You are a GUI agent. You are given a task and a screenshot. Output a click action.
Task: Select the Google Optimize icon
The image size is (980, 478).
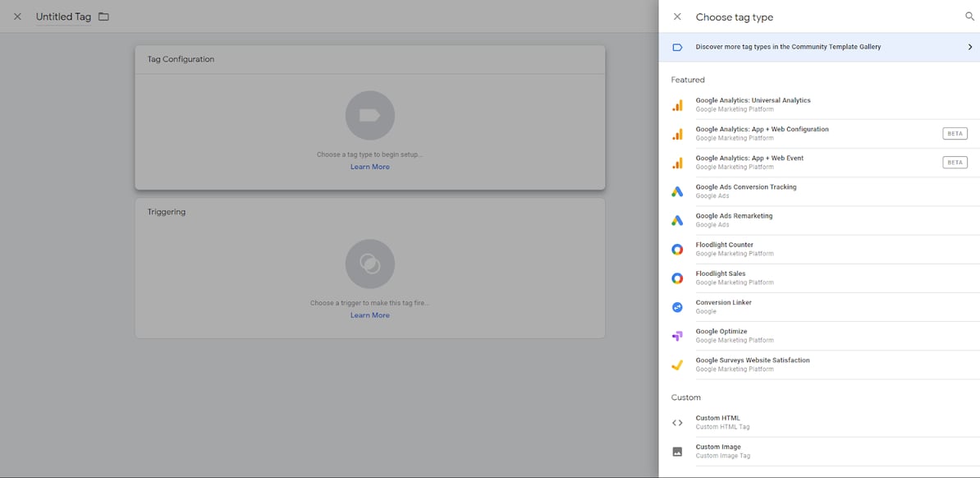(x=677, y=336)
